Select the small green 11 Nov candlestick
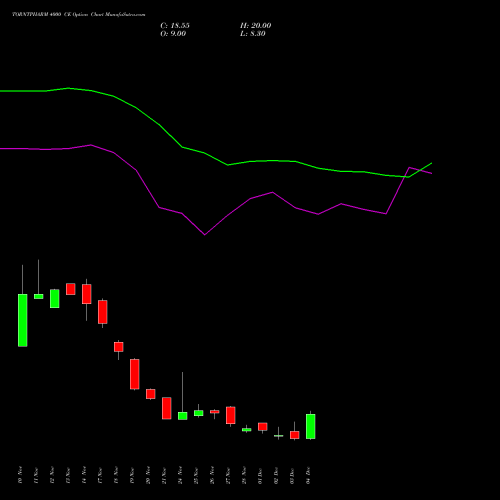This screenshot has width=500, height=500. point(39,296)
